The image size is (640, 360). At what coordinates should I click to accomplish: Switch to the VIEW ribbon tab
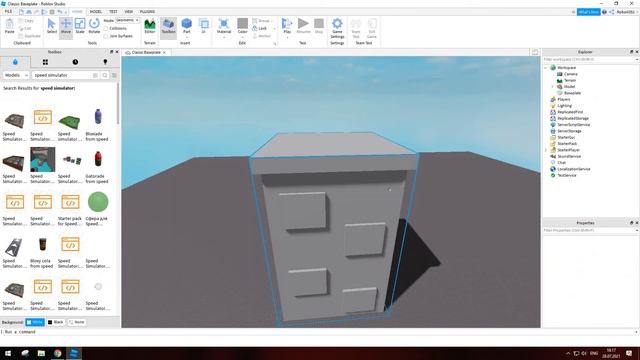pyautogui.click(x=129, y=12)
